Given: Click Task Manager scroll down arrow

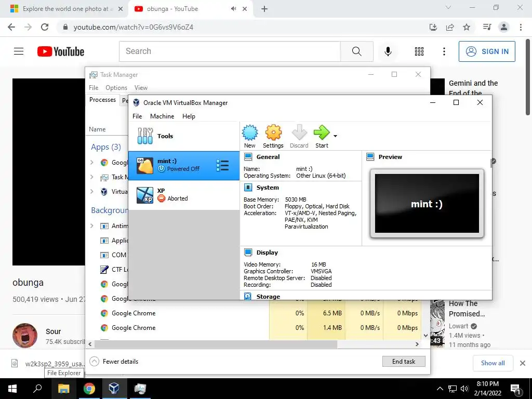Looking at the screenshot, I should pos(426,336).
